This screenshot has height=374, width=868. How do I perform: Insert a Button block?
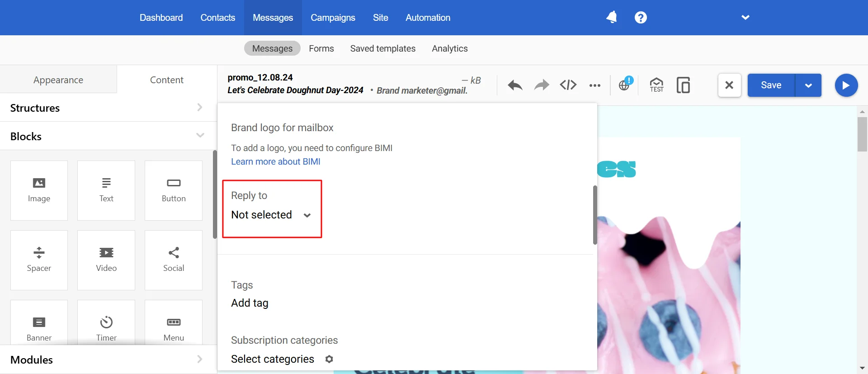[174, 190]
